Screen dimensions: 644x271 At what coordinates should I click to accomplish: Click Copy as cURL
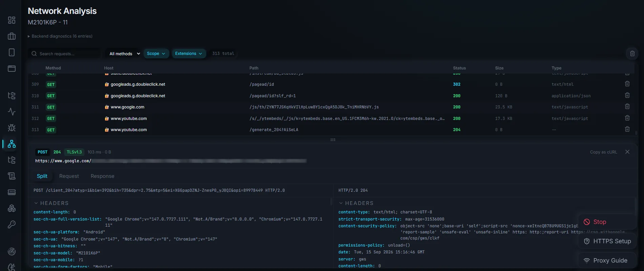point(604,152)
